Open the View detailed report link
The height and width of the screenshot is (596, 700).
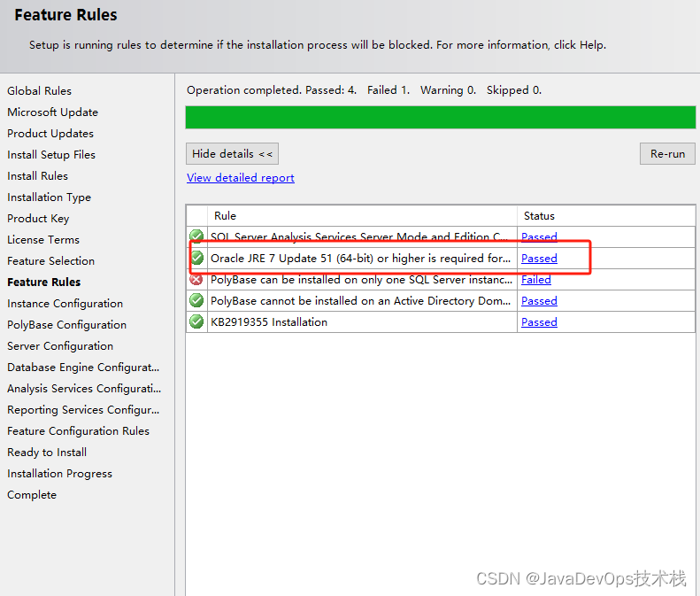(x=241, y=178)
